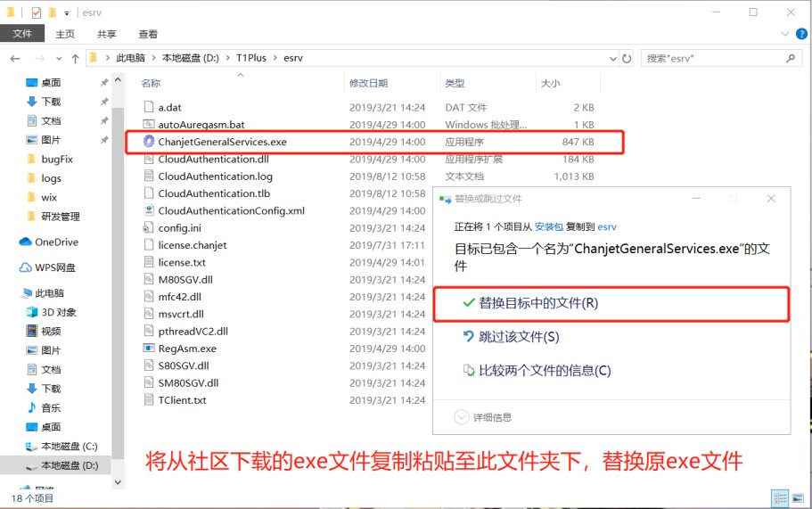Open Explorer help question mark icon
Viewport: 812px width, 509px height.
801,34
